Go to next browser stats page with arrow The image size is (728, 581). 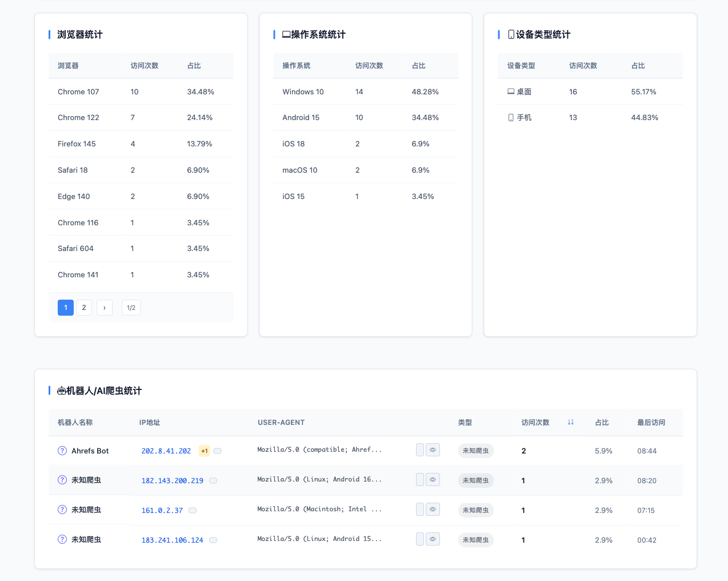105,308
